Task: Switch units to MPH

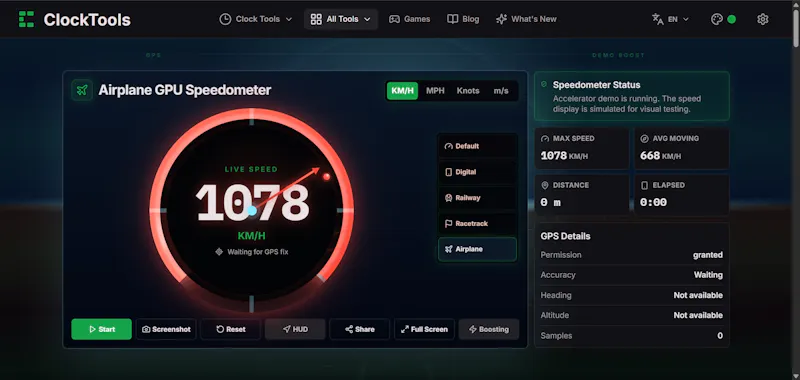Action: coord(435,91)
